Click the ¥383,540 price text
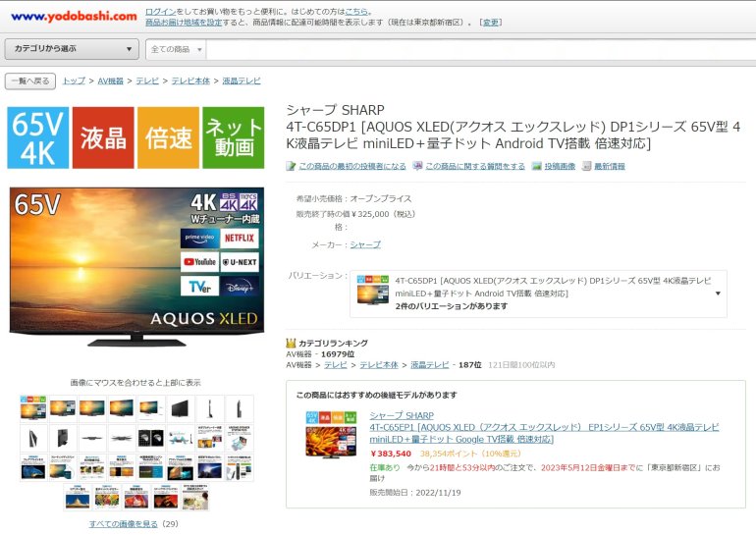 pyautogui.click(x=391, y=454)
